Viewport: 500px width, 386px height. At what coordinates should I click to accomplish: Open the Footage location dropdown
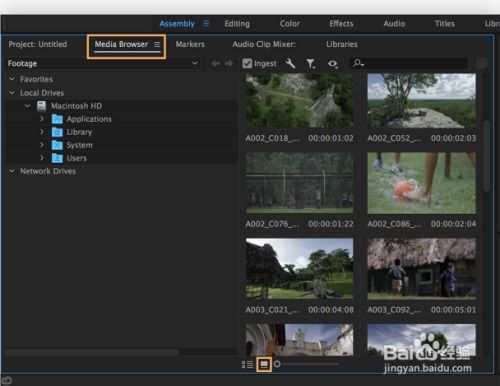point(103,63)
